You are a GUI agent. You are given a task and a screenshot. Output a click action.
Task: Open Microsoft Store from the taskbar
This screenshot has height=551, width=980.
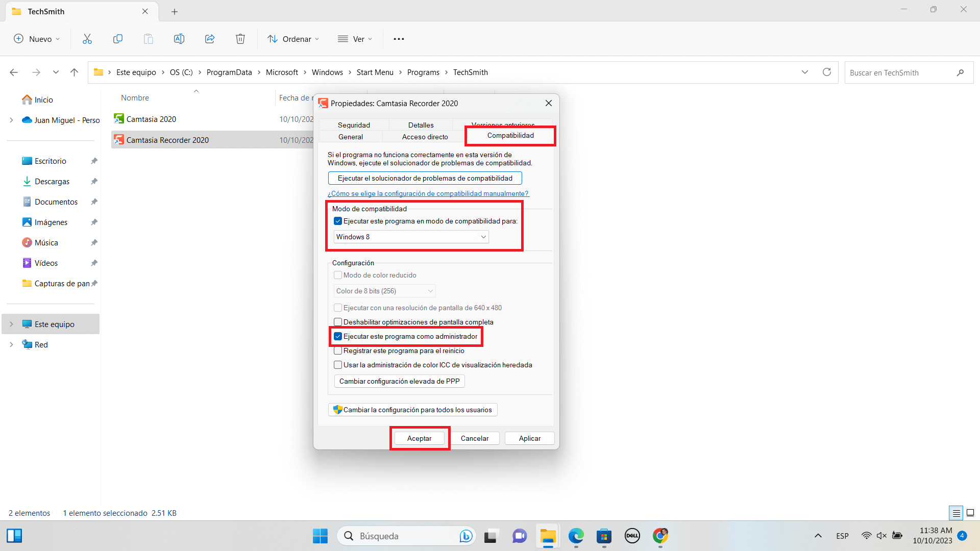[x=604, y=536]
